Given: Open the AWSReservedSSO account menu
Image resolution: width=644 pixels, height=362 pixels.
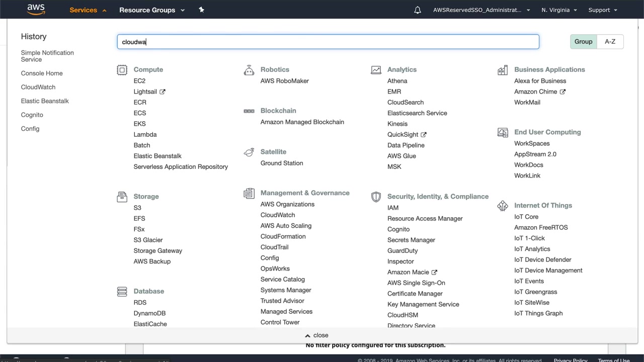Looking at the screenshot, I should click(481, 10).
